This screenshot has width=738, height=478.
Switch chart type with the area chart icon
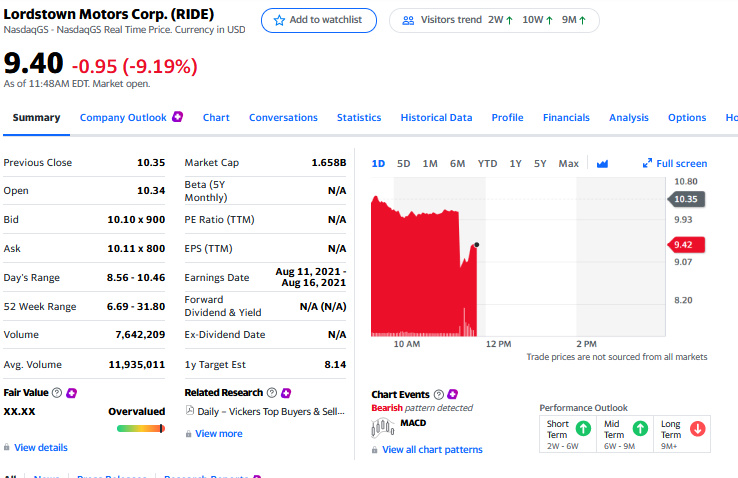[602, 164]
